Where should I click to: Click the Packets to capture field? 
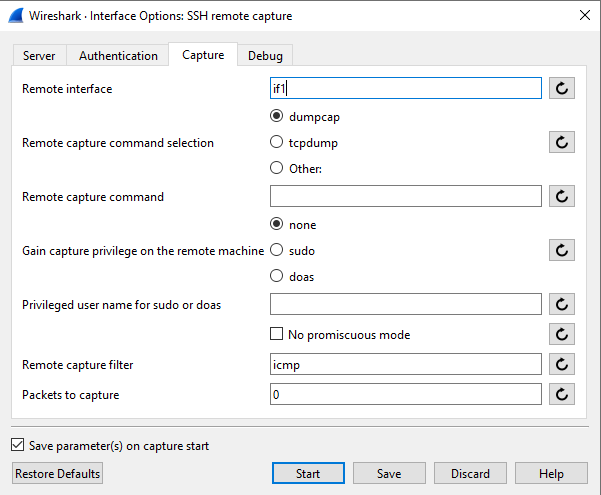406,394
